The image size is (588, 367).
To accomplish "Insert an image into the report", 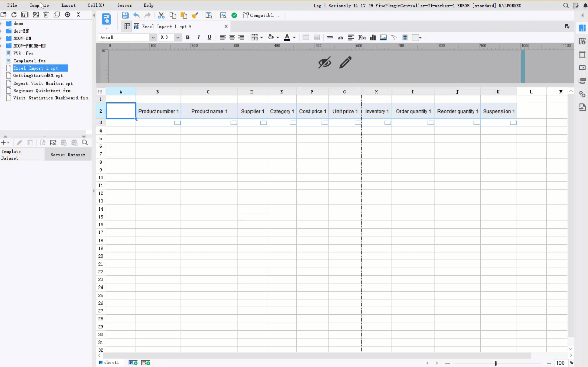I will [x=383, y=37].
